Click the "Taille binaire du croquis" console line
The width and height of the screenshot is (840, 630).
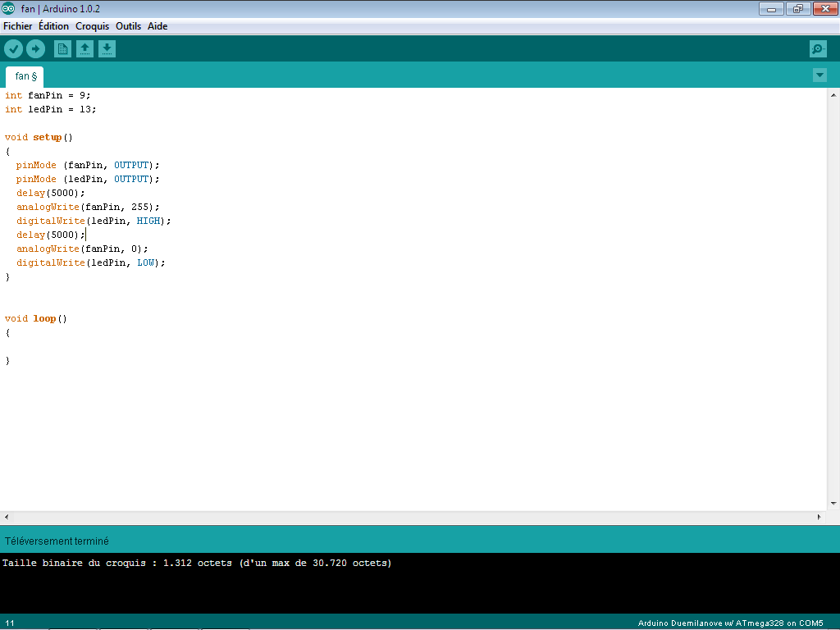click(197, 563)
